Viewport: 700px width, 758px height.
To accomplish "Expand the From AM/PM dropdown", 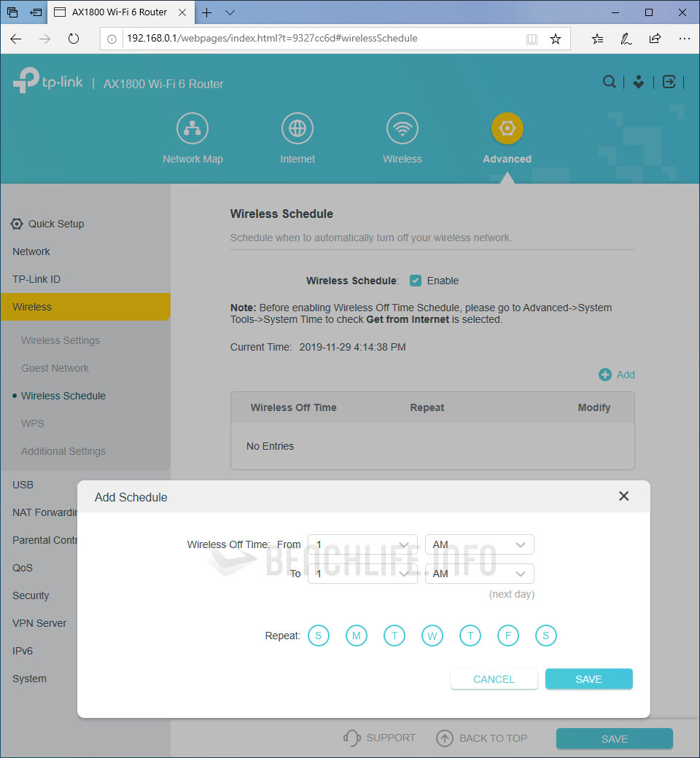I will pos(479,544).
